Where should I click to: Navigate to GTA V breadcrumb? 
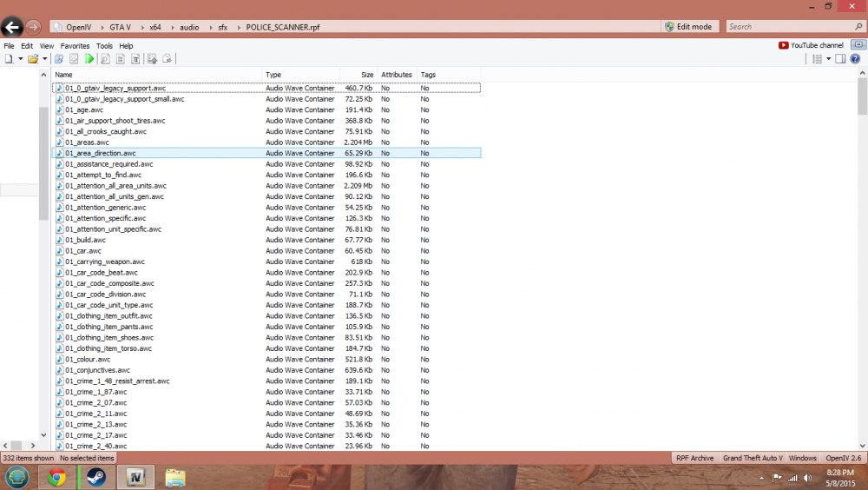pos(120,27)
